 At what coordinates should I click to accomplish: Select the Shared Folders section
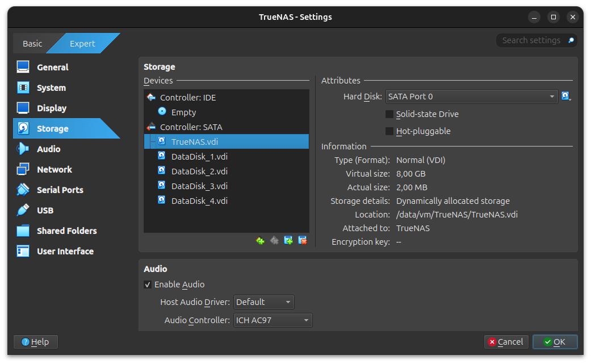(x=66, y=231)
